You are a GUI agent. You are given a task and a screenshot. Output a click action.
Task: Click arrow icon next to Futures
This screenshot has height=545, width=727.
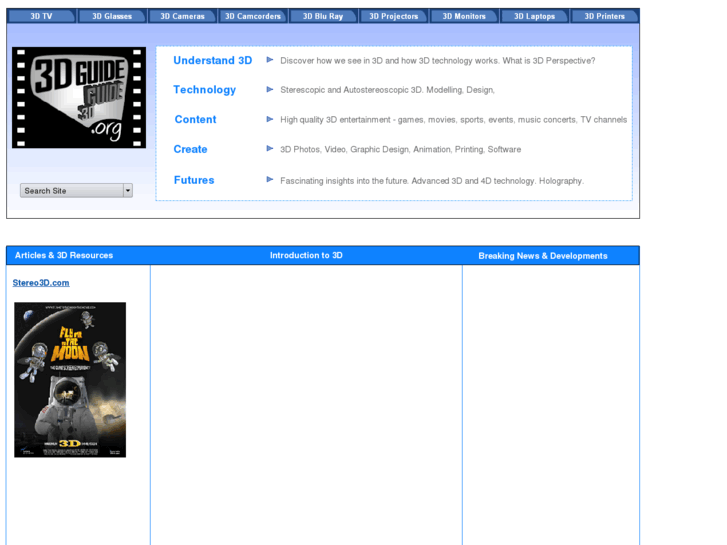(x=270, y=180)
